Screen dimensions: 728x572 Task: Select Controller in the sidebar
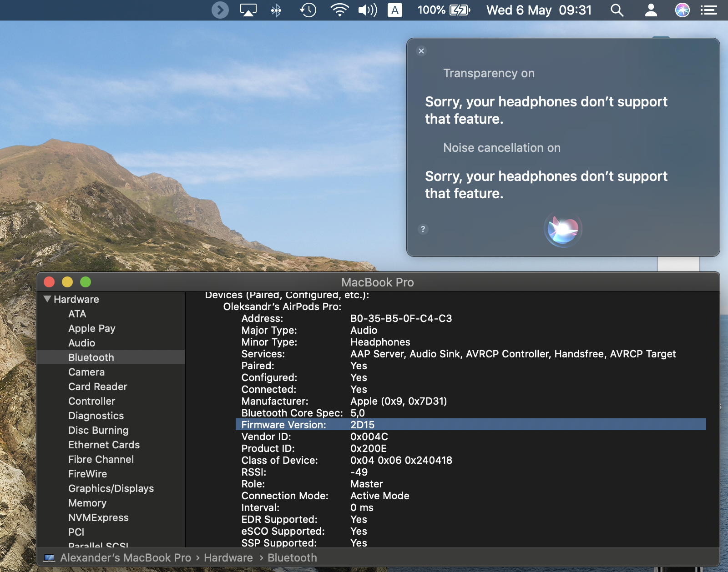tap(92, 401)
